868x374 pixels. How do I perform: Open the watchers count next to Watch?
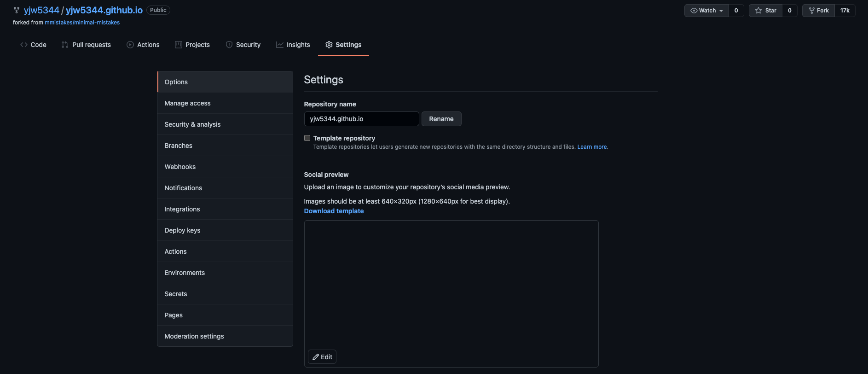pyautogui.click(x=736, y=11)
